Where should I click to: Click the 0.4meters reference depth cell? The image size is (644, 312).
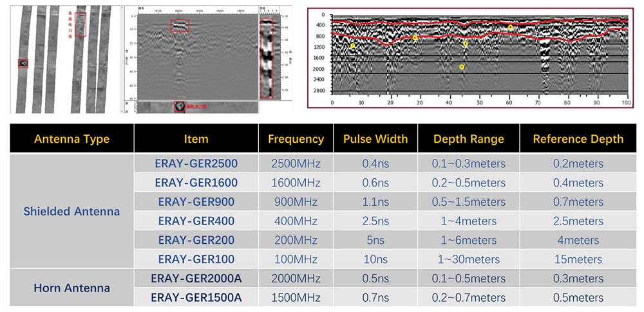[x=578, y=183]
